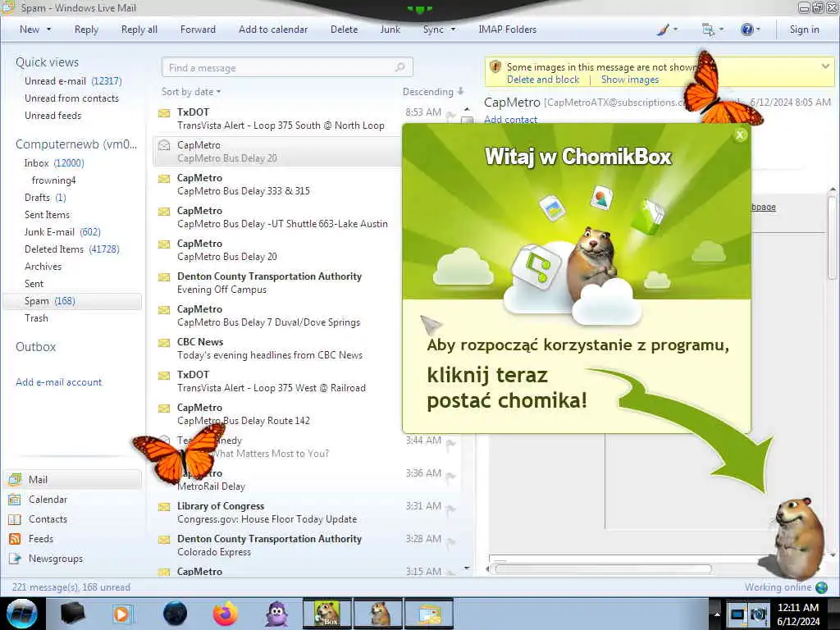Click message list scroll-down arrow
This screenshot has height=630, width=840.
point(467,568)
